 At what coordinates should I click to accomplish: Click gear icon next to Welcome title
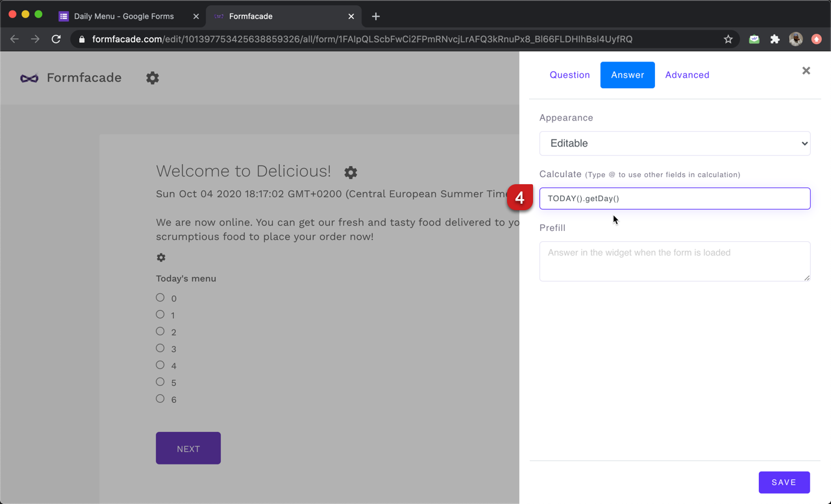(x=351, y=172)
